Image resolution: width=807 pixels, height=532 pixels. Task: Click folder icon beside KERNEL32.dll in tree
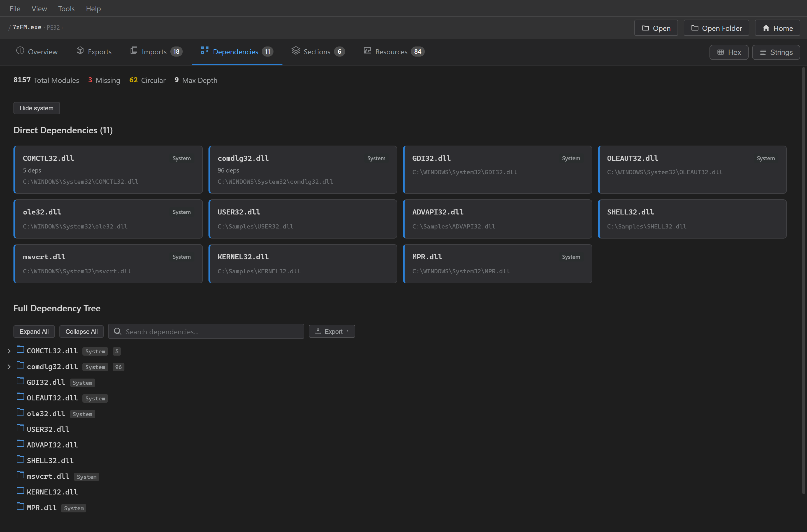(20, 491)
